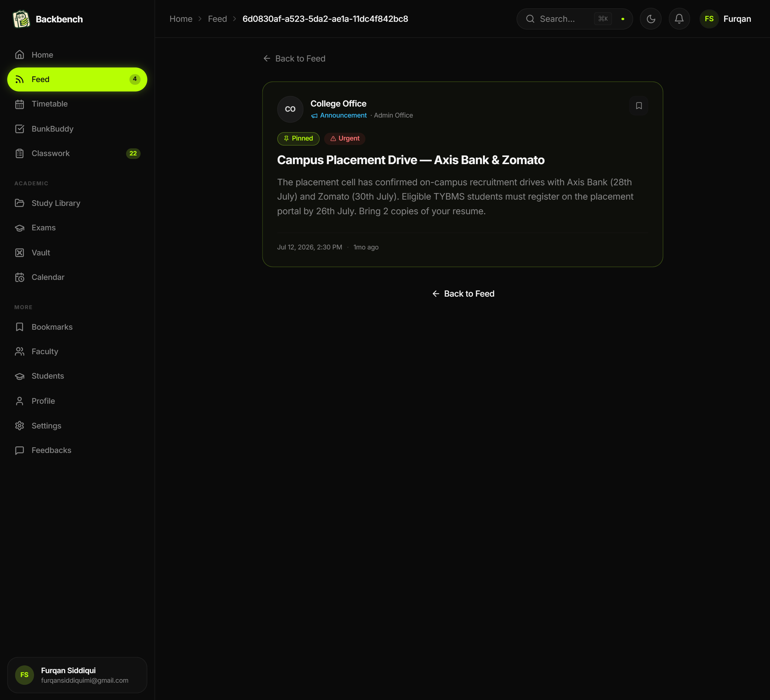This screenshot has width=770, height=700.
Task: Click Back to Feed below the post
Action: click(x=463, y=294)
